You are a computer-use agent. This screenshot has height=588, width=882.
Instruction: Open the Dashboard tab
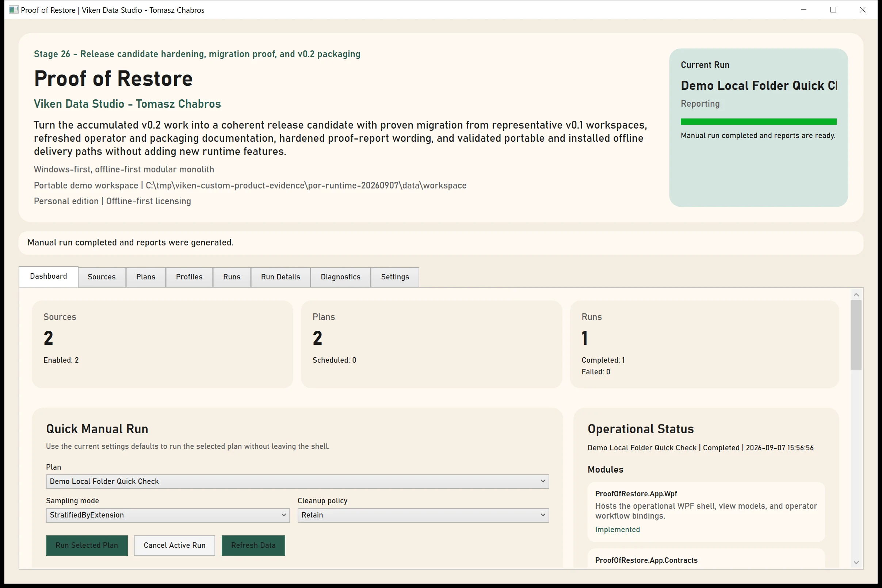pos(48,276)
